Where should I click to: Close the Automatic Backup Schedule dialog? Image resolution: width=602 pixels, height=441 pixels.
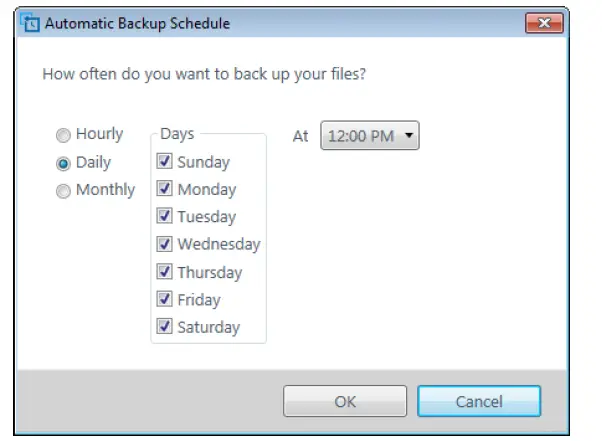point(543,24)
